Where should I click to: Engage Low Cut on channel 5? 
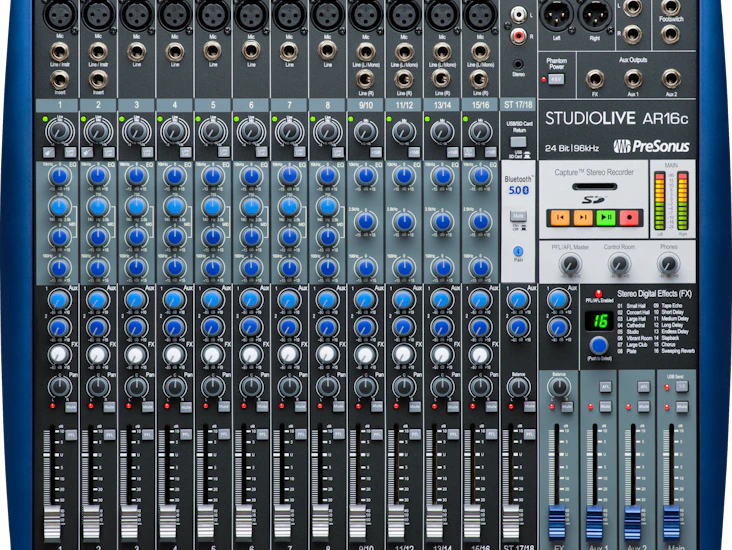point(224,152)
